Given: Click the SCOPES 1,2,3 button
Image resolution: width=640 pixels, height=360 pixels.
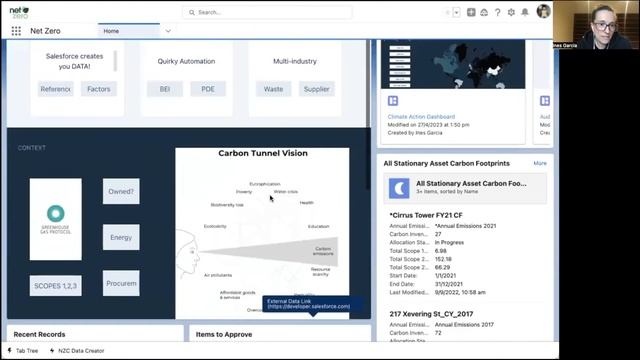Looking at the screenshot, I should click(x=56, y=286).
